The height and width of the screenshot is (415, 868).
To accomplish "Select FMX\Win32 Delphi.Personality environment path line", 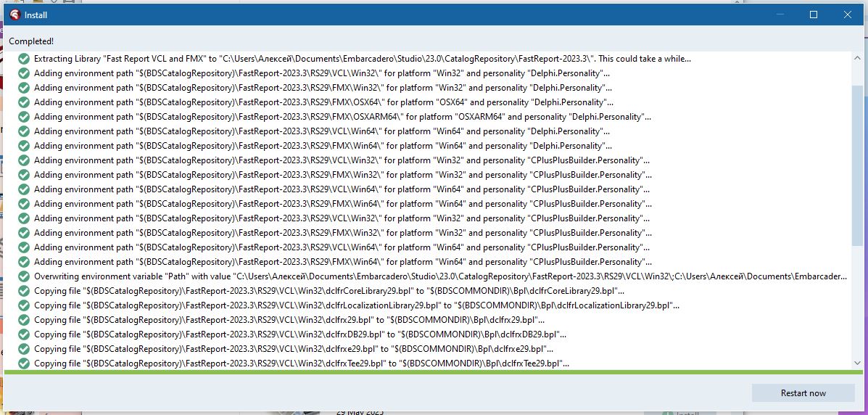I will [x=323, y=88].
